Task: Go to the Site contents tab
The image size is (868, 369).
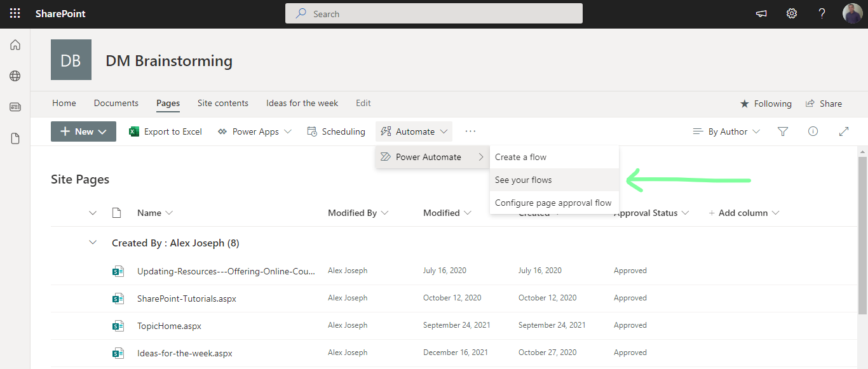Action: coord(223,103)
